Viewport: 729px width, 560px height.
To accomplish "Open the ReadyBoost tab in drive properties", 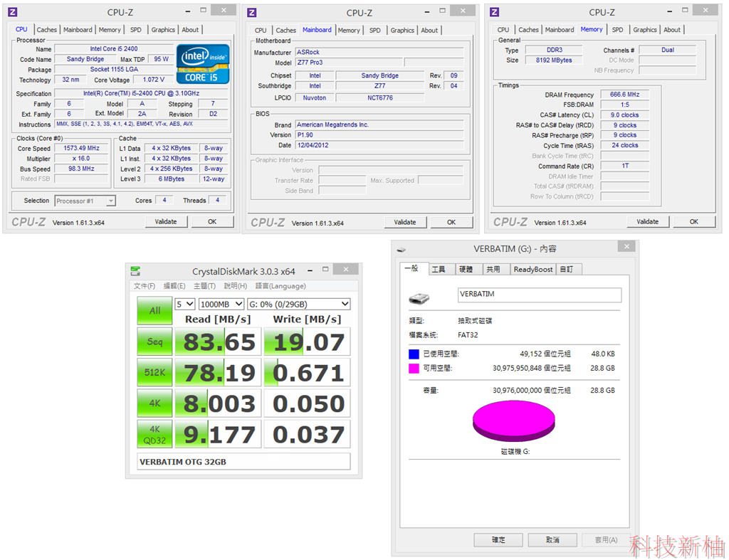I will point(533,269).
